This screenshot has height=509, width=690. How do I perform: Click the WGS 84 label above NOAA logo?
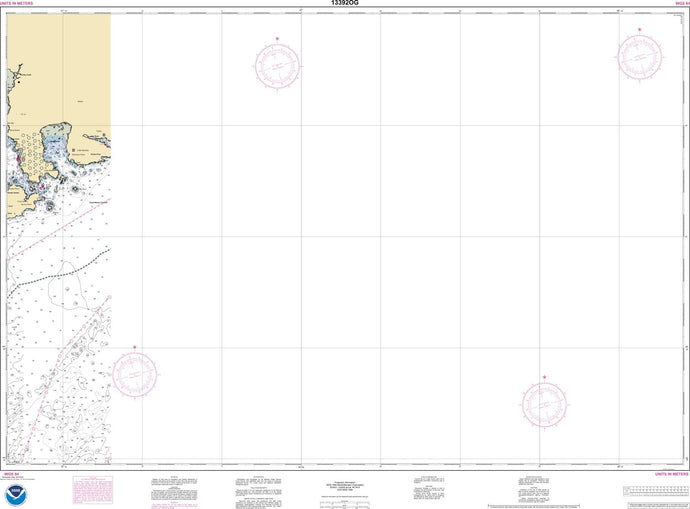coord(11,472)
